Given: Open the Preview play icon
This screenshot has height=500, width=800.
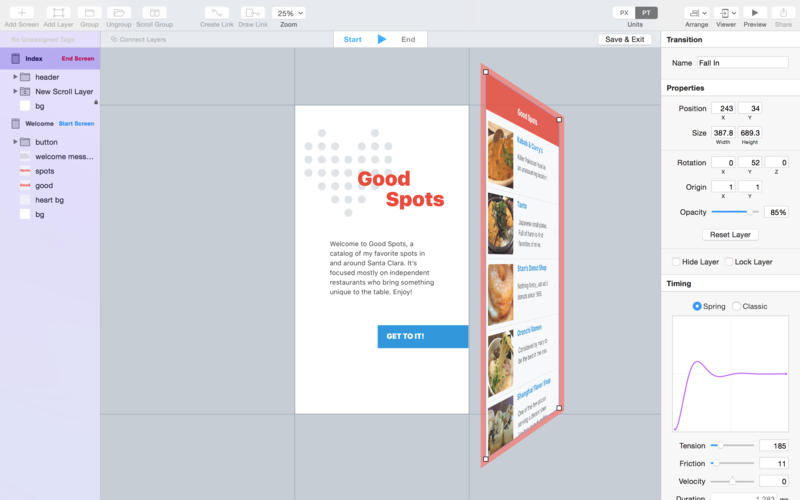Looking at the screenshot, I should (755, 13).
